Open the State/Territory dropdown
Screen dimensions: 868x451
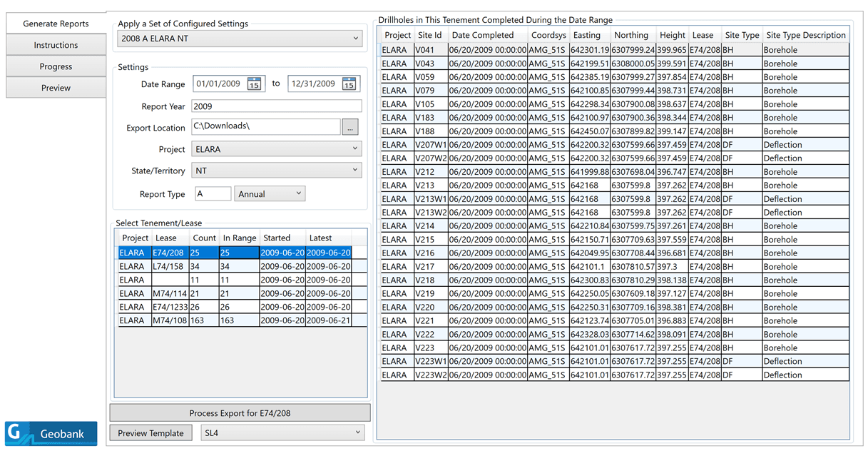pyautogui.click(x=277, y=171)
